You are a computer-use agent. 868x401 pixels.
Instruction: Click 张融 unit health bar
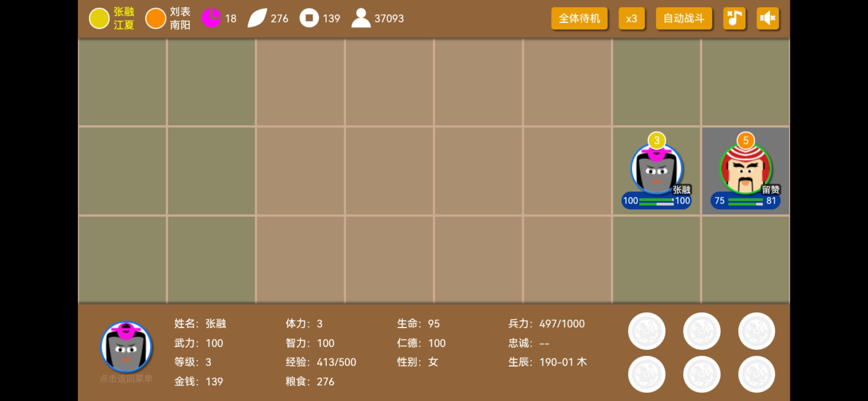tap(657, 201)
